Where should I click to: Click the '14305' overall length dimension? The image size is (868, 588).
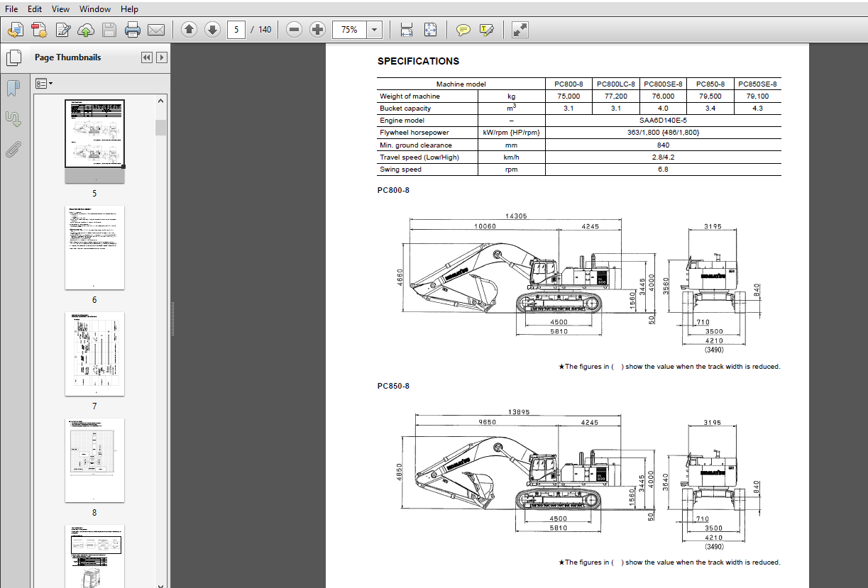pyautogui.click(x=516, y=216)
